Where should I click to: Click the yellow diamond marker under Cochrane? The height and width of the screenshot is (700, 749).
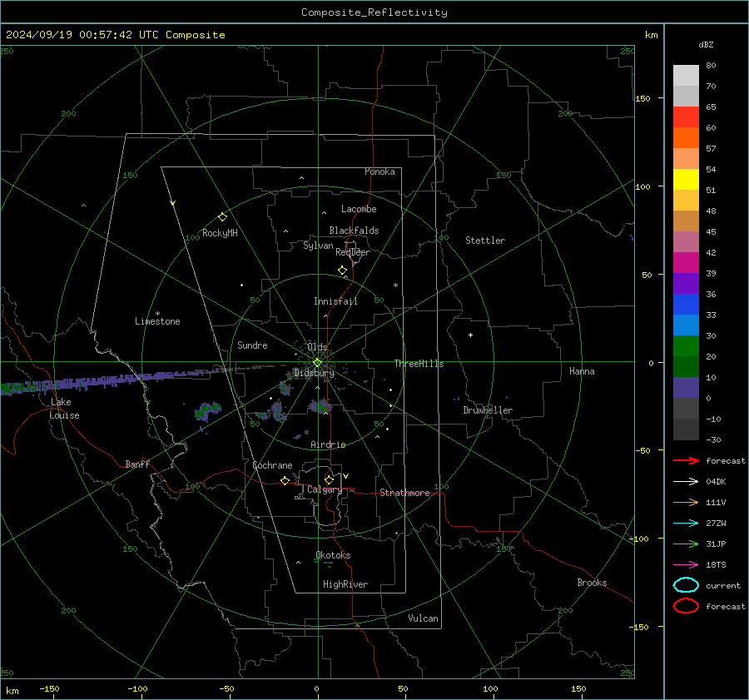285,480
